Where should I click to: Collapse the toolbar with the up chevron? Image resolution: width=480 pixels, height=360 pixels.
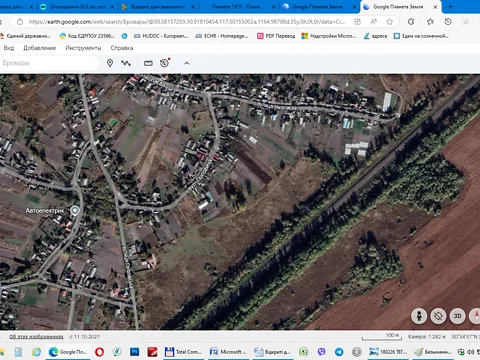click(187, 63)
